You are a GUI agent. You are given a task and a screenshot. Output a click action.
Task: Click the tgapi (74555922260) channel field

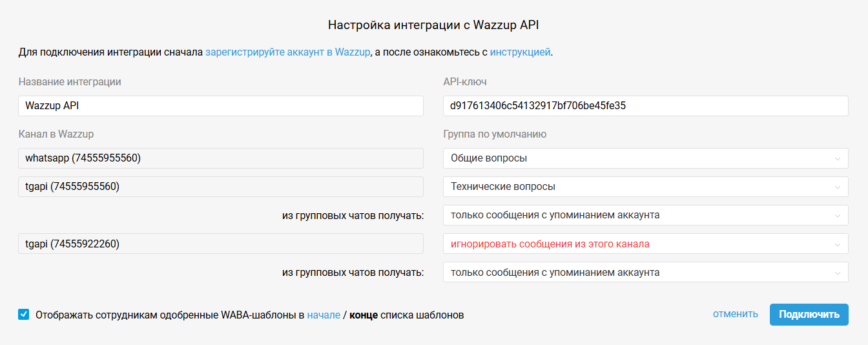(x=221, y=244)
